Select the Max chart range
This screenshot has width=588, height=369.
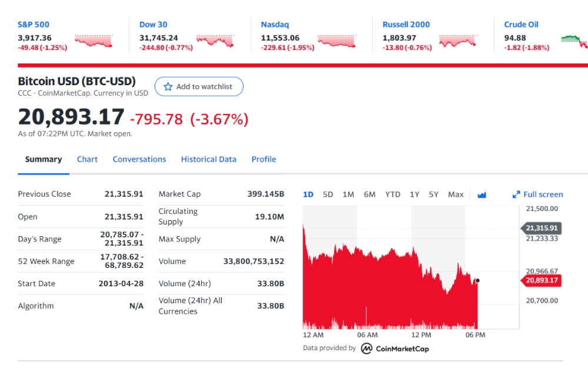pos(456,194)
